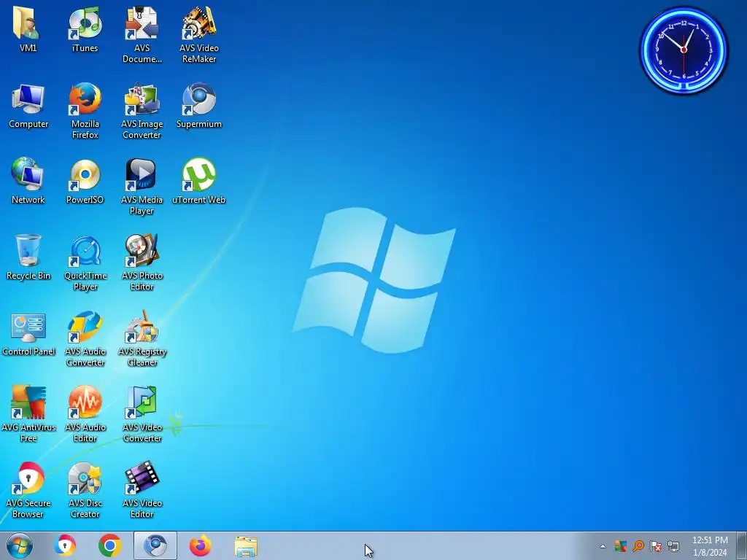Show hidden system tray icons
The width and height of the screenshot is (747, 560).
(x=603, y=546)
